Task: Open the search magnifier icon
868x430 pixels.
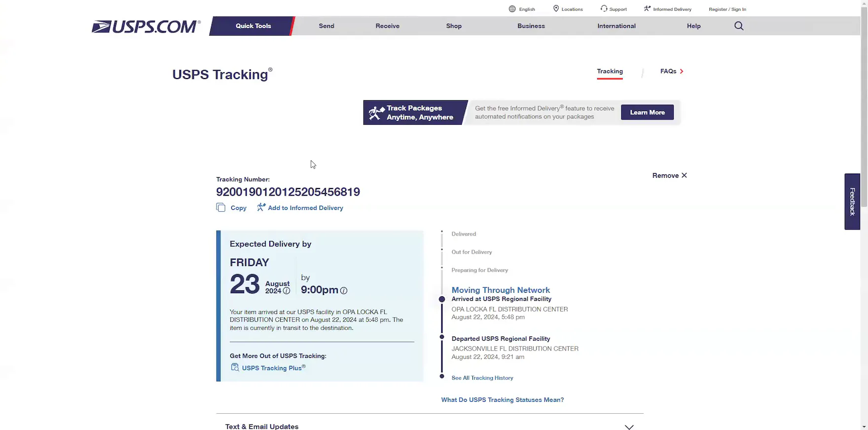Action: pos(738,26)
